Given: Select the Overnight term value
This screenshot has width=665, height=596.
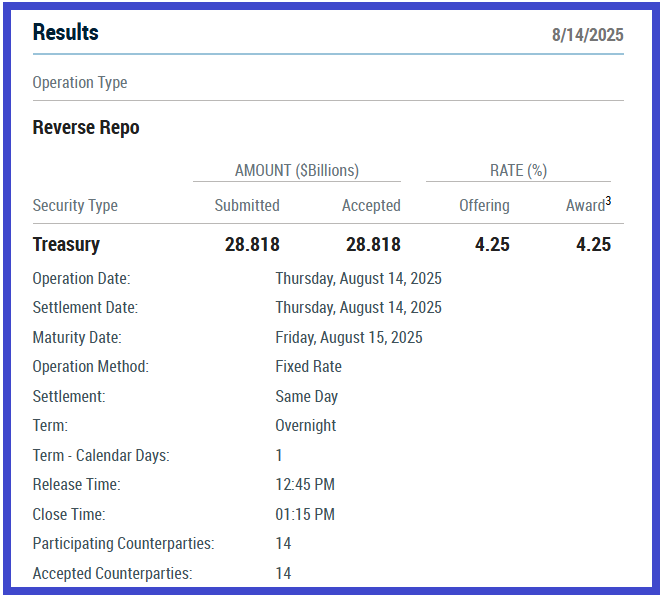Looking at the screenshot, I should pyautogui.click(x=306, y=426).
